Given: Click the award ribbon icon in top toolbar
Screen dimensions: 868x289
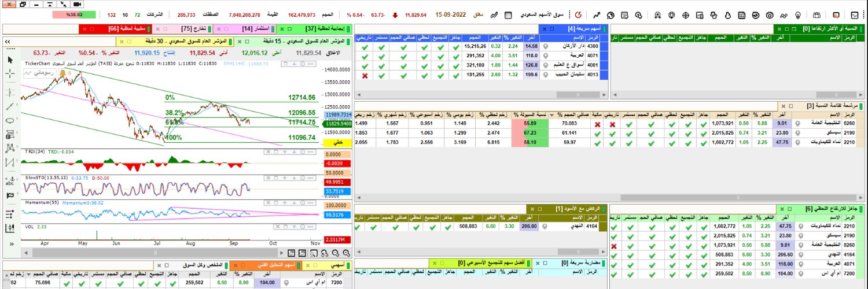Looking at the screenshot, I should point(657,15).
